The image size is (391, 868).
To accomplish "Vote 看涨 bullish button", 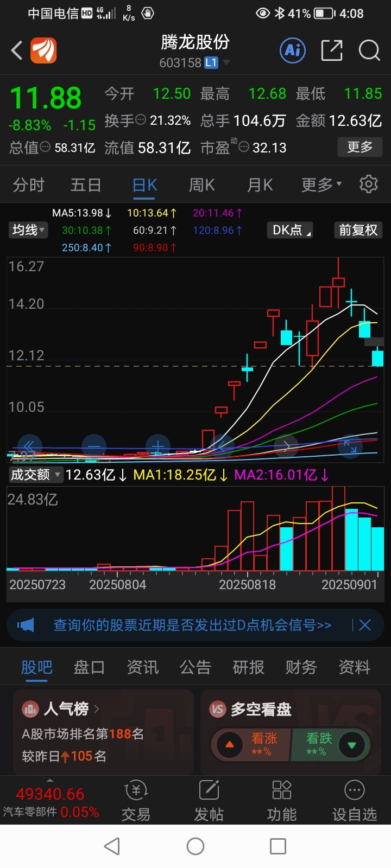I will 251,744.
